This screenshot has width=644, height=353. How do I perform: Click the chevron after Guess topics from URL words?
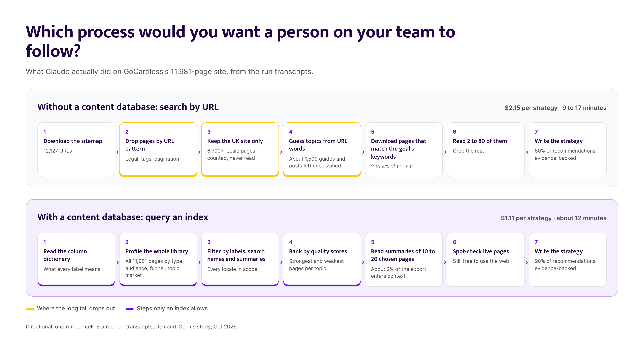coord(363,152)
